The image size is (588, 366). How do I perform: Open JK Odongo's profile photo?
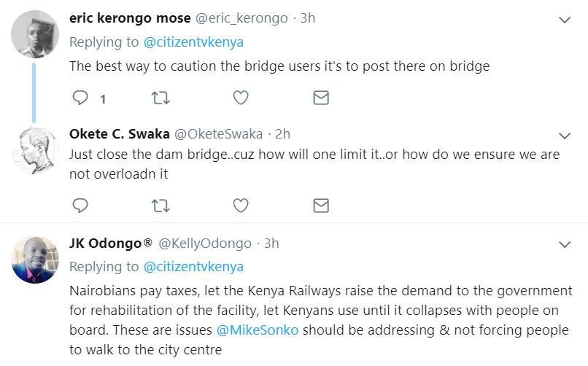(34, 259)
